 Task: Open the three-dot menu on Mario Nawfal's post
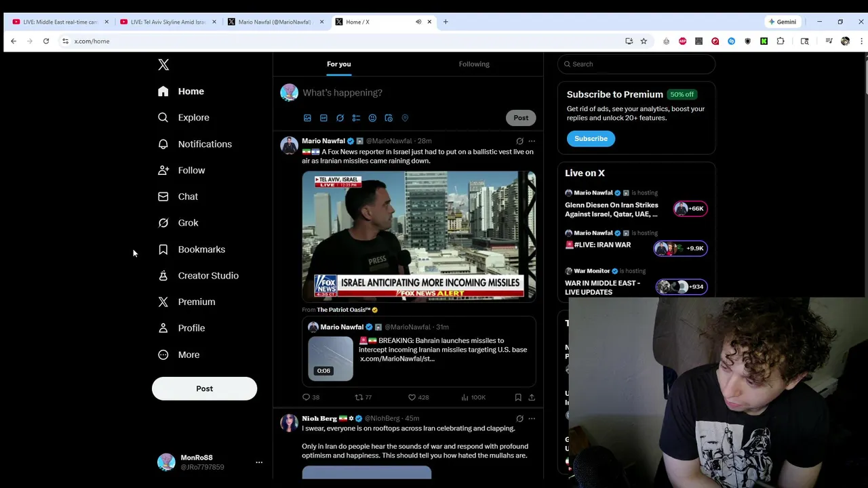[x=532, y=141]
